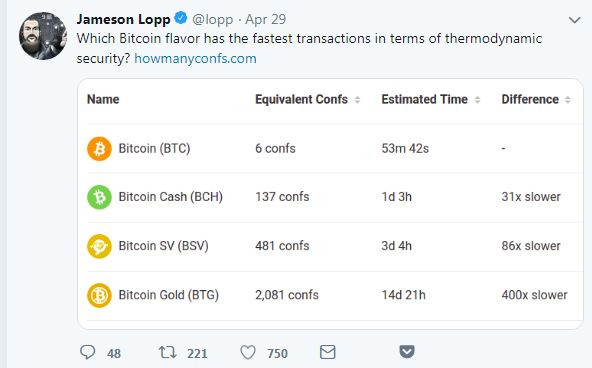The width and height of the screenshot is (592, 368).
Task: Like the tweet with heart icon
Action: pos(248,353)
